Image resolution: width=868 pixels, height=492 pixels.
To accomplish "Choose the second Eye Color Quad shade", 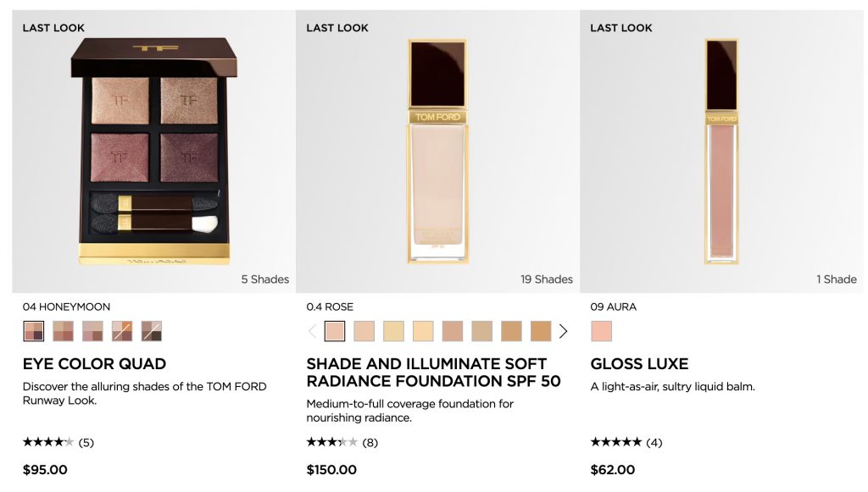I will point(64,331).
